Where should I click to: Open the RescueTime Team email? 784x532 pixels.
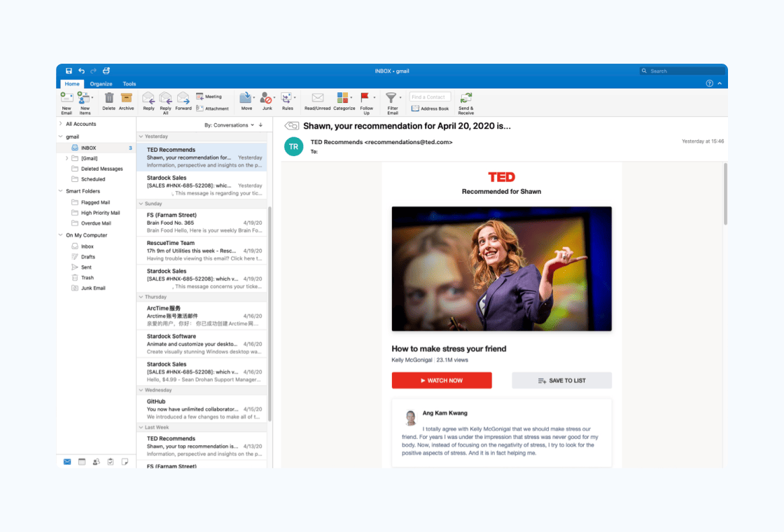202,251
